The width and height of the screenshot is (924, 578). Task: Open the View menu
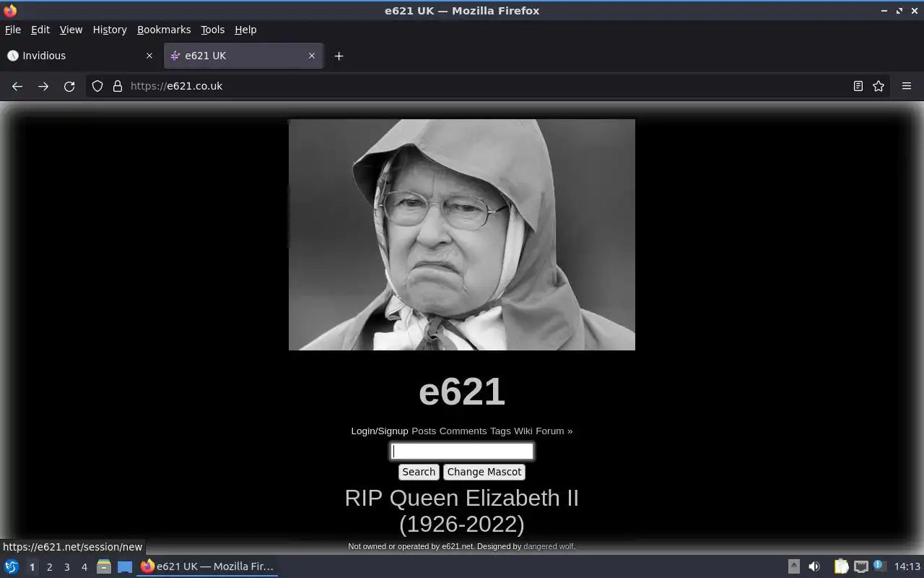71,30
